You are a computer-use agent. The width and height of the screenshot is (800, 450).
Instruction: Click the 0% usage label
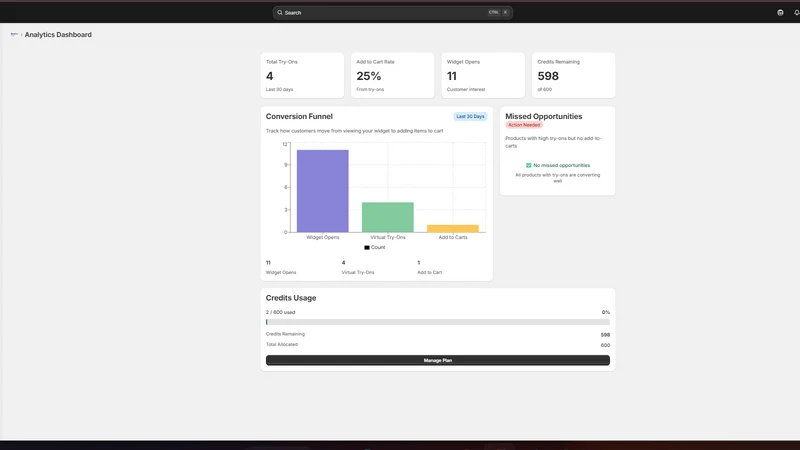[606, 312]
